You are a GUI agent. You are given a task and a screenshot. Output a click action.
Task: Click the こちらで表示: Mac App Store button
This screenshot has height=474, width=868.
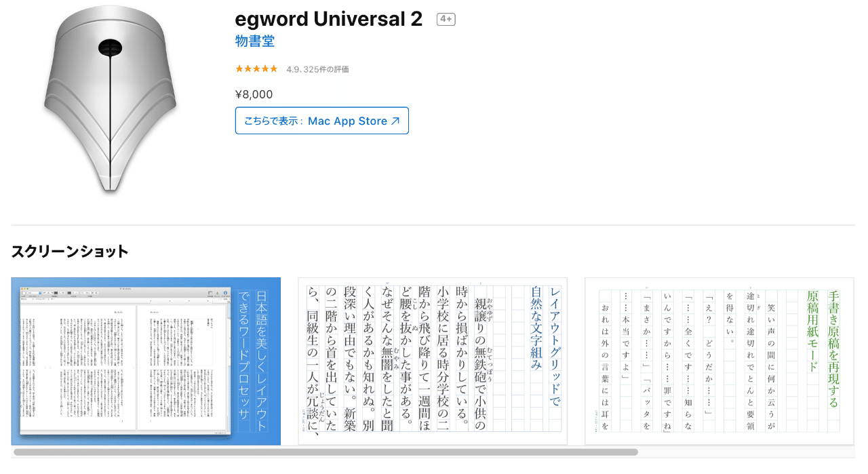[x=322, y=121]
